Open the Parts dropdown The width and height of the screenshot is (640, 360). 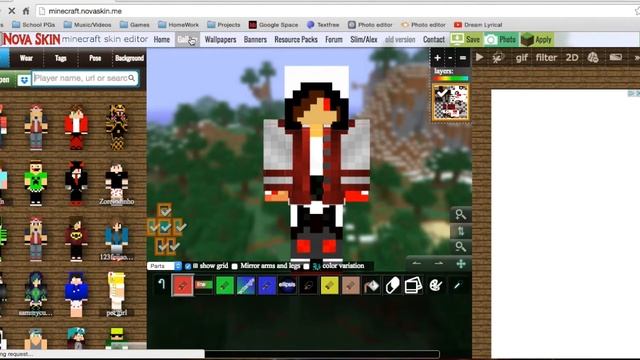[164, 266]
